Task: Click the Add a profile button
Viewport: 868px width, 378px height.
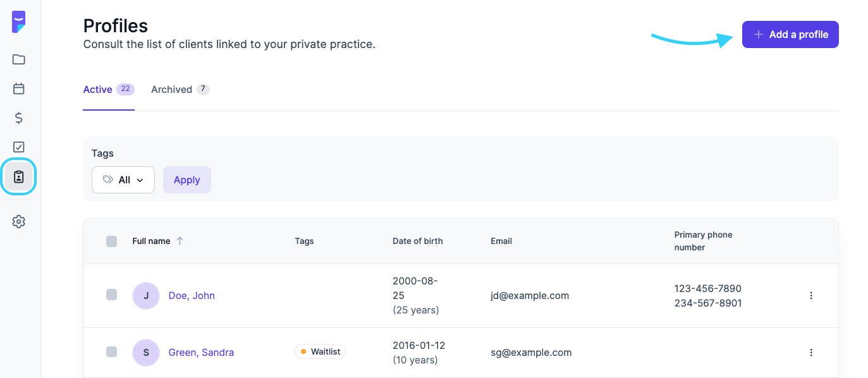Action: [x=790, y=35]
